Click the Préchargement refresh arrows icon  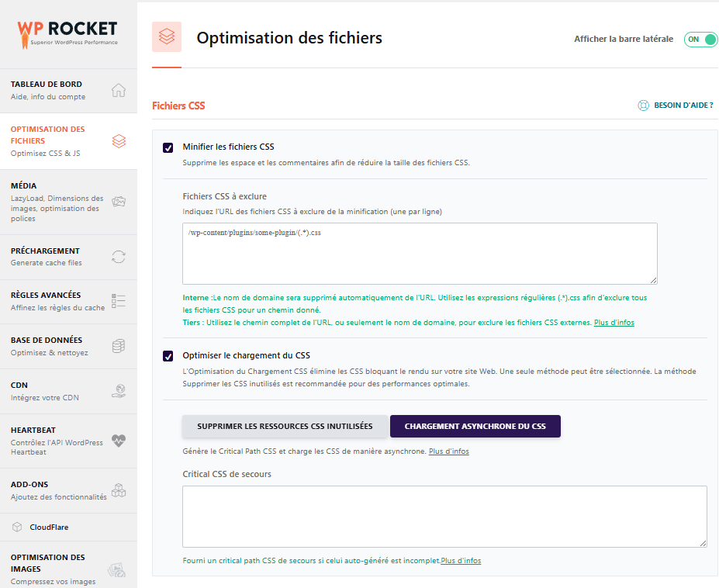click(x=119, y=257)
